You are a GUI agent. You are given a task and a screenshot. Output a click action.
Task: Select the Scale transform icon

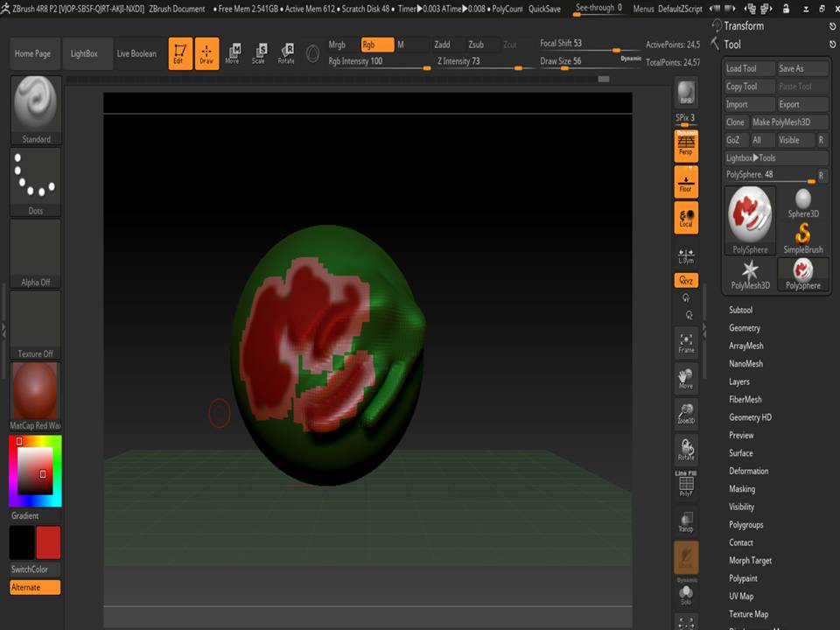pyautogui.click(x=259, y=53)
